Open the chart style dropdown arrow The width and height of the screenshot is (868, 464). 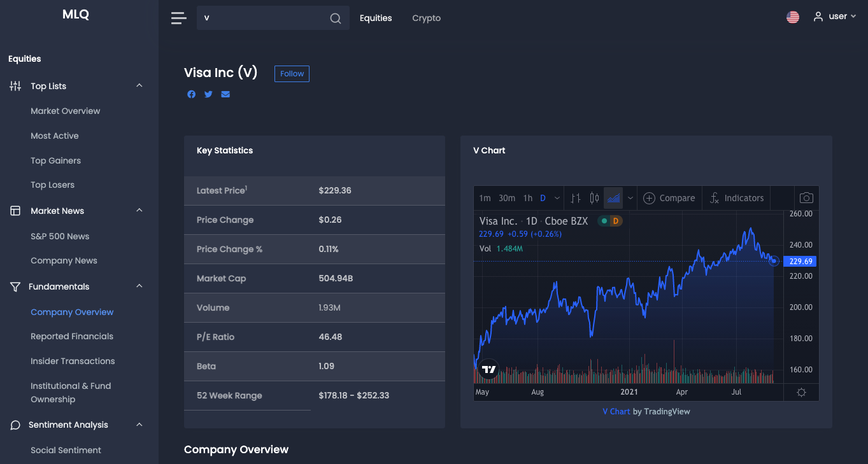click(x=630, y=198)
